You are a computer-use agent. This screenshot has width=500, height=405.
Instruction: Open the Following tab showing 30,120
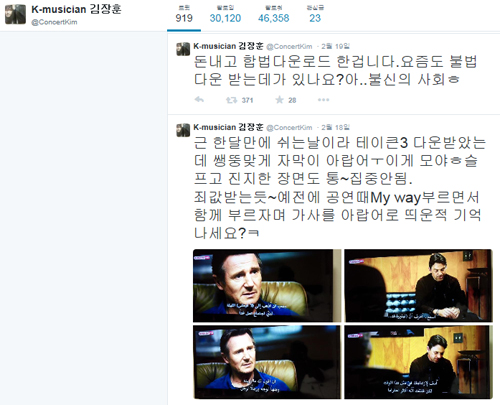click(x=225, y=15)
